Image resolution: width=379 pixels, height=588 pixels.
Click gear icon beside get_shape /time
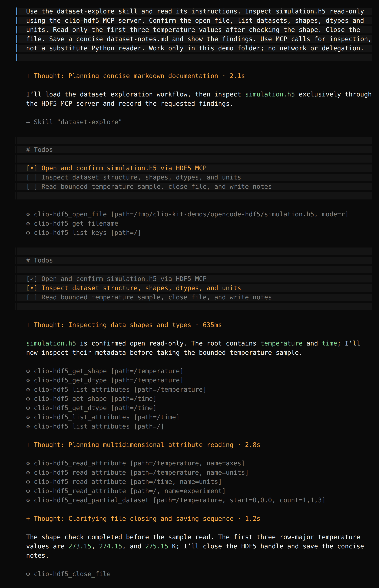point(28,399)
